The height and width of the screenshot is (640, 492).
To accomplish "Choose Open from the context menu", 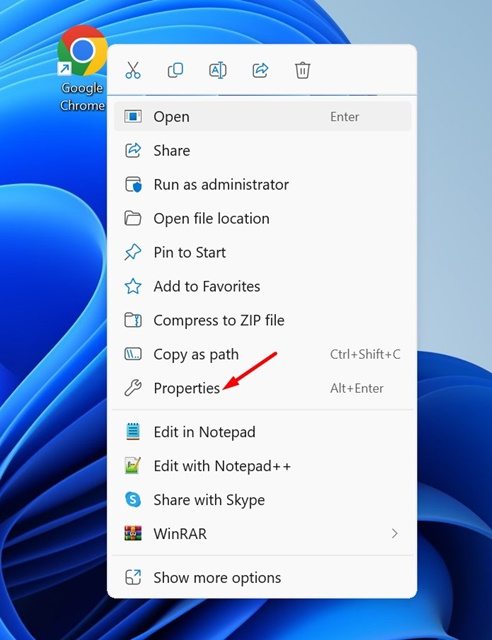I will pyautogui.click(x=263, y=117).
